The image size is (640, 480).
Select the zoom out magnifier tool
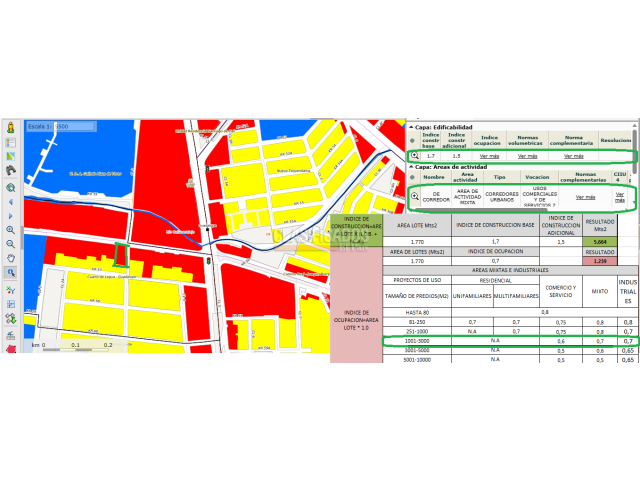click(10, 243)
